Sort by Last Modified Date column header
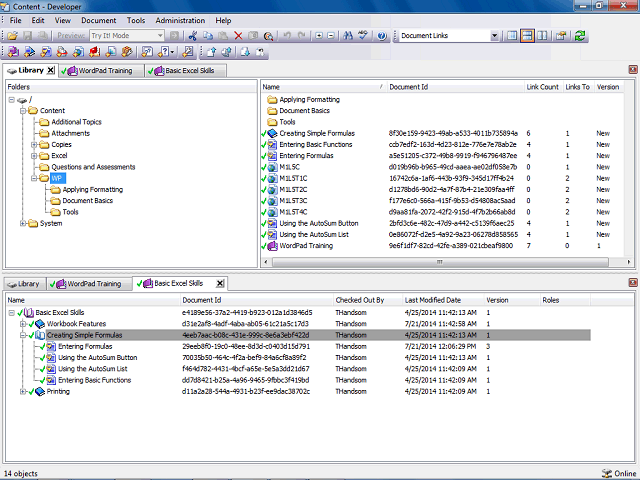Image resolution: width=640 pixels, height=480 pixels. tap(443, 300)
